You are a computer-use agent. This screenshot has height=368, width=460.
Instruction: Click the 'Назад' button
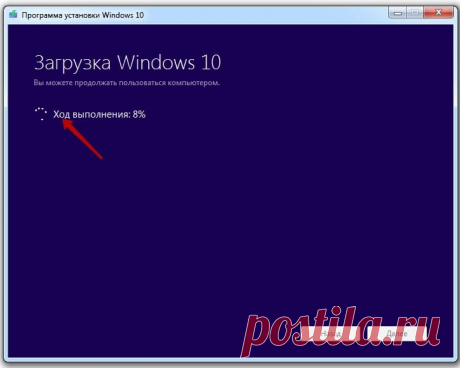[x=331, y=333]
